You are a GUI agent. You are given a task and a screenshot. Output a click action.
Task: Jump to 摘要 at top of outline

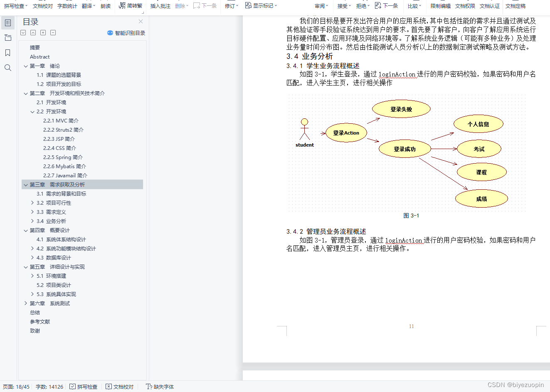point(35,47)
